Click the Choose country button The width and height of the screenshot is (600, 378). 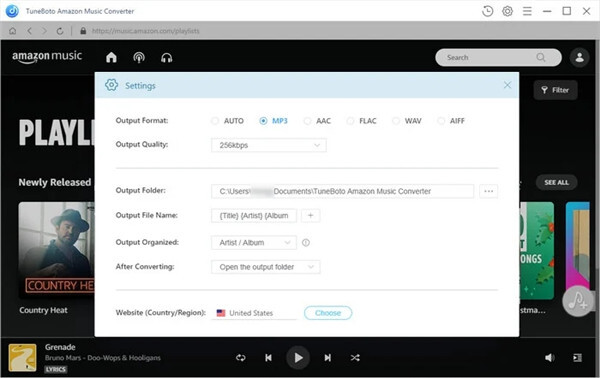328,313
